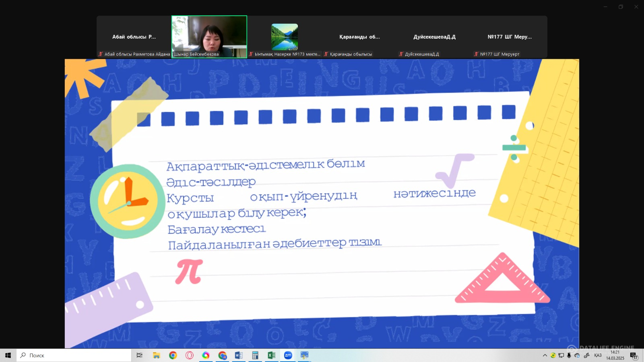Open the Windows Start menu
This screenshot has width=644, height=362.
tap(8, 355)
